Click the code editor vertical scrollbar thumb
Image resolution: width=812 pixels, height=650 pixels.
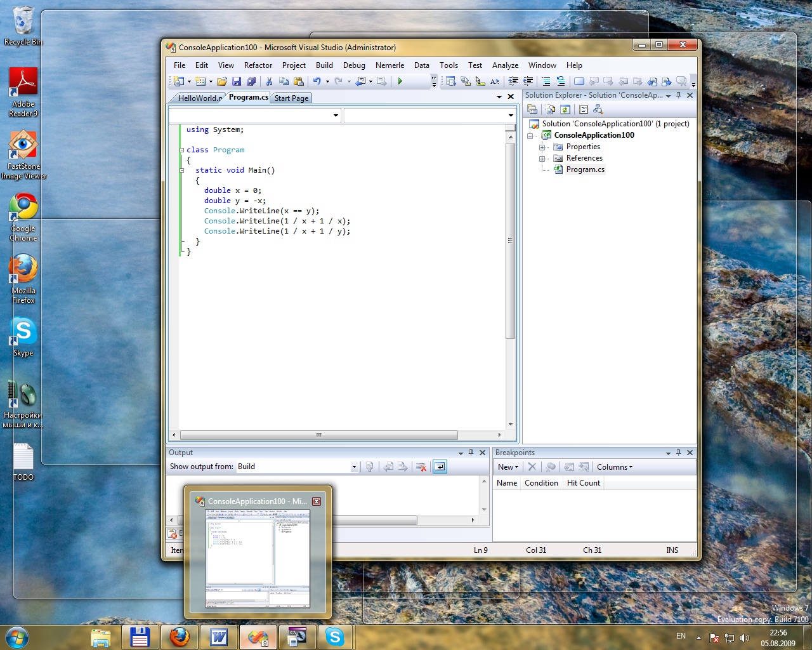(510, 241)
